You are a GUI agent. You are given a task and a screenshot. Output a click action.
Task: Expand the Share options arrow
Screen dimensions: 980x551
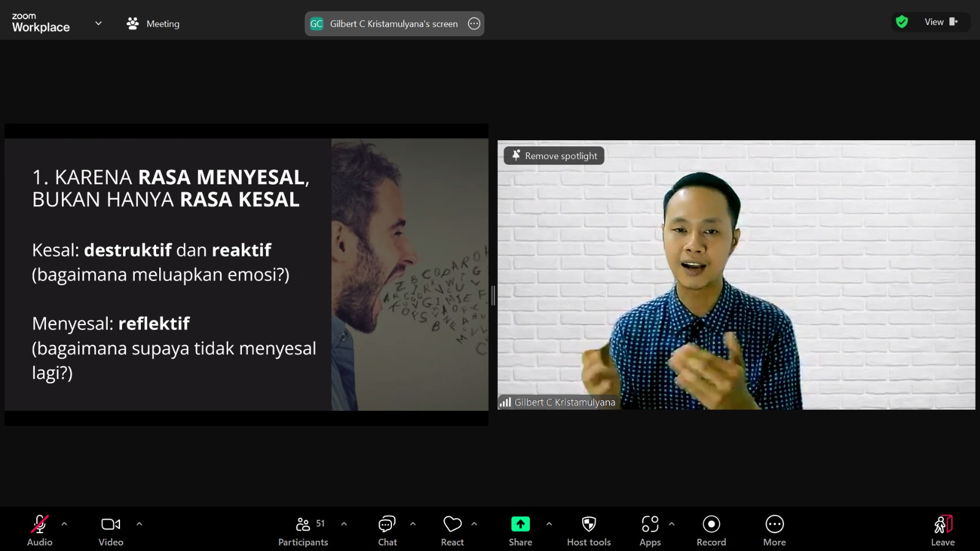tap(549, 524)
